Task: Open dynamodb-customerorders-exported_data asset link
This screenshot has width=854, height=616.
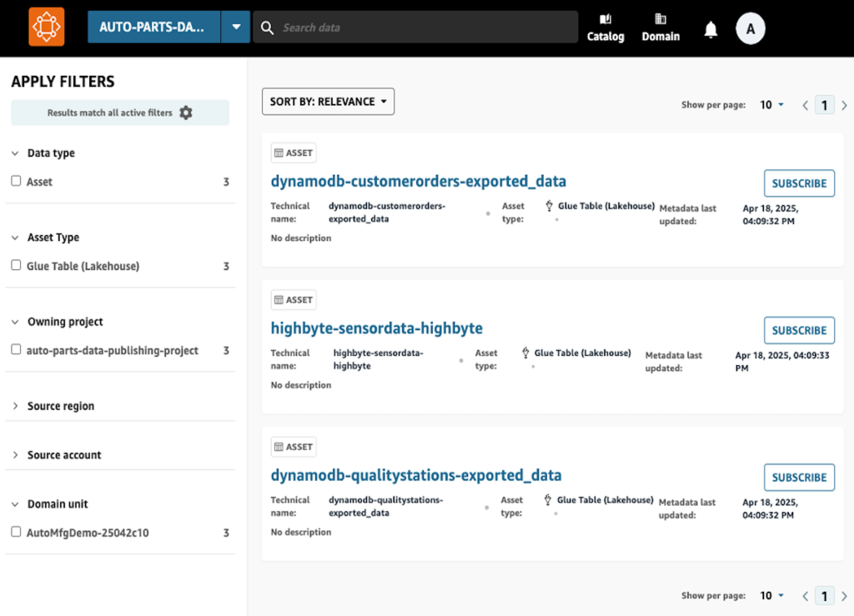Action: [x=419, y=181]
